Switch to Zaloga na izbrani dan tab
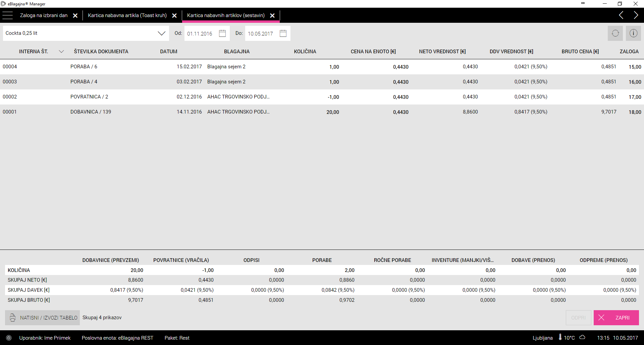Image resolution: width=644 pixels, height=345 pixels. coord(44,15)
